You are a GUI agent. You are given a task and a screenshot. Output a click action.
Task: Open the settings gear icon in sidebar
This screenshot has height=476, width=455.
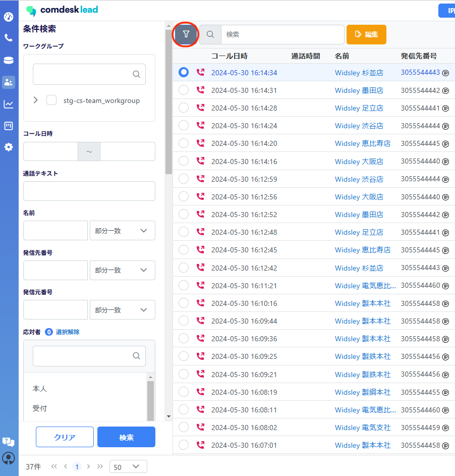tap(9, 147)
